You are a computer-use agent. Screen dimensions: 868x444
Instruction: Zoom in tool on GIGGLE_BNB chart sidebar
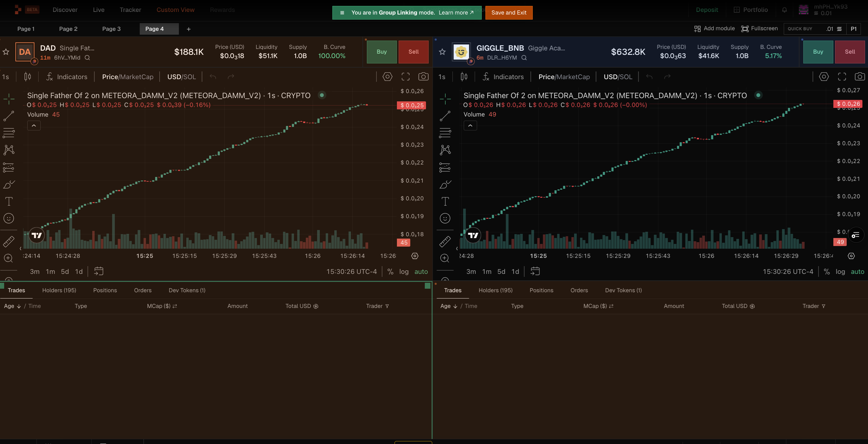pyautogui.click(x=445, y=258)
